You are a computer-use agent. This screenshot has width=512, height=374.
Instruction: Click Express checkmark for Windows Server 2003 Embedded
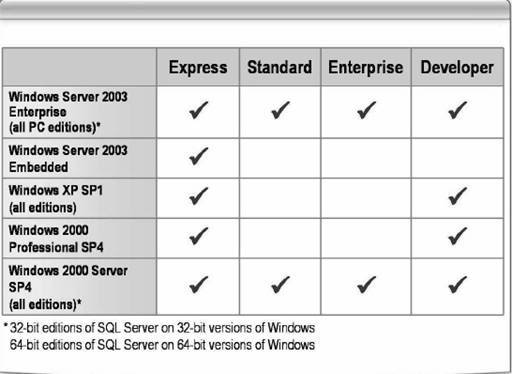pyautogui.click(x=198, y=156)
